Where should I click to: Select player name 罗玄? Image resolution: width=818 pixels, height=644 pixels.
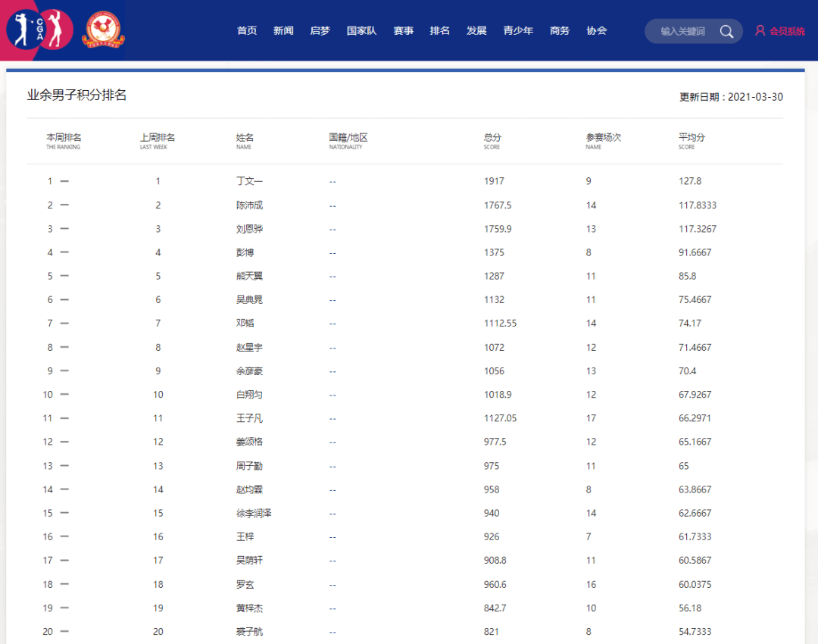pyautogui.click(x=245, y=584)
